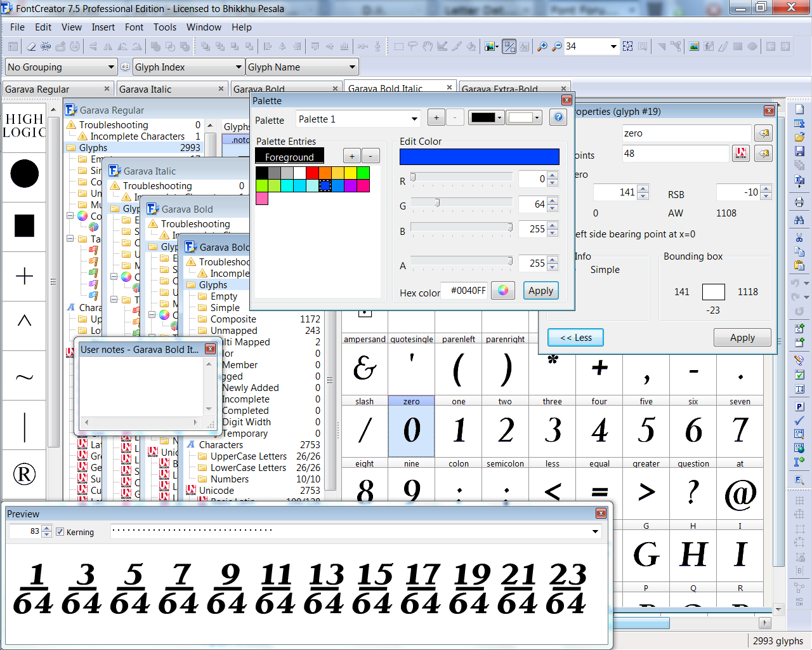
Task: Click the hand pan tool icon
Action: (x=428, y=46)
